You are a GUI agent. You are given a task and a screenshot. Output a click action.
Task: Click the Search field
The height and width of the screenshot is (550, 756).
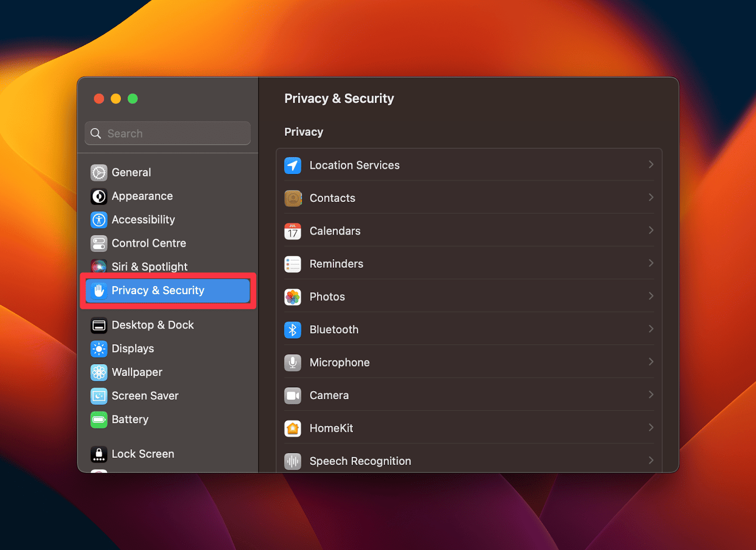(x=167, y=133)
